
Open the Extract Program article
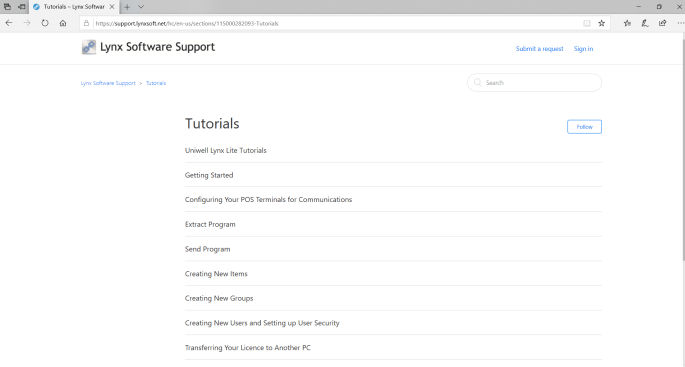click(x=210, y=225)
